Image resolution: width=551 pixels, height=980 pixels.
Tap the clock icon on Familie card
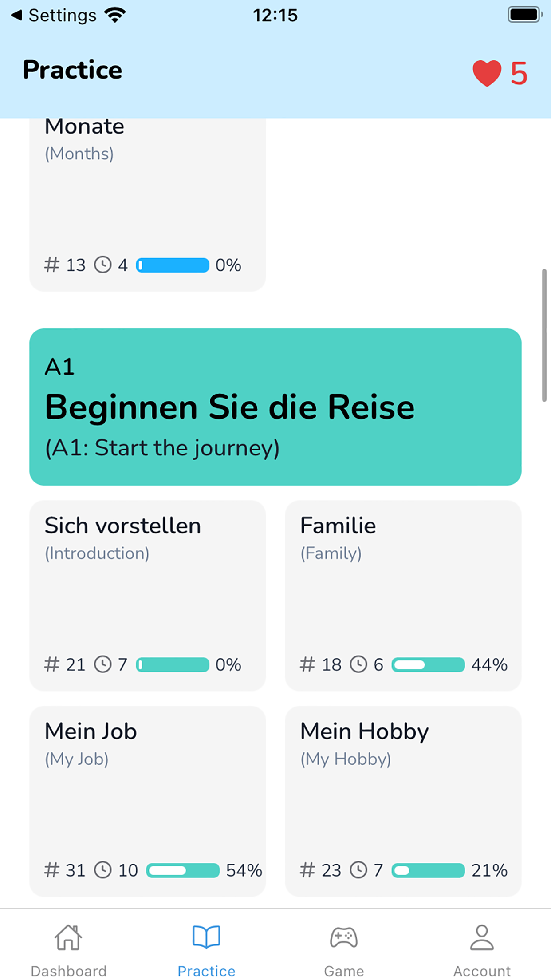tap(358, 664)
